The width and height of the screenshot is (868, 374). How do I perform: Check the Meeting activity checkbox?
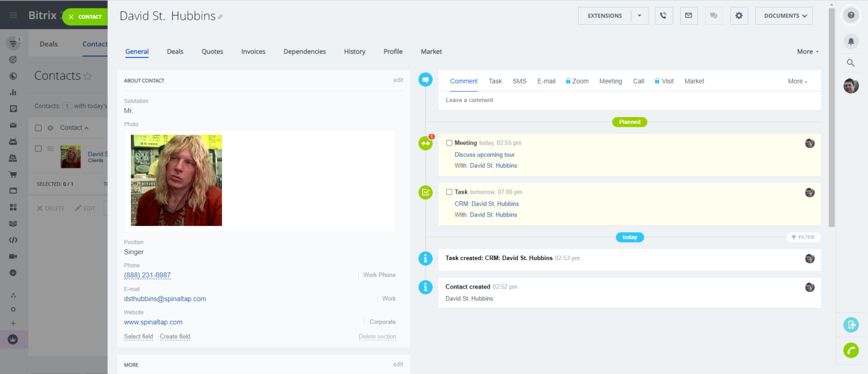449,143
